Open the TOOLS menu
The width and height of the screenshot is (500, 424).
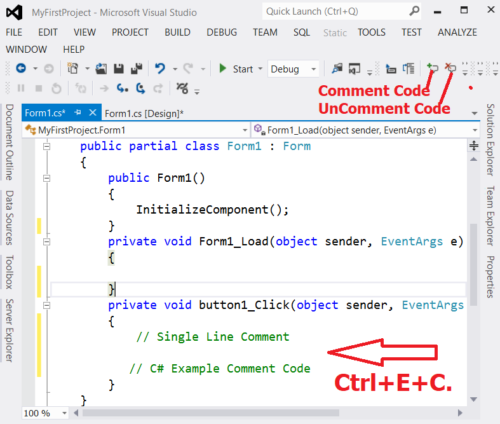point(372,32)
